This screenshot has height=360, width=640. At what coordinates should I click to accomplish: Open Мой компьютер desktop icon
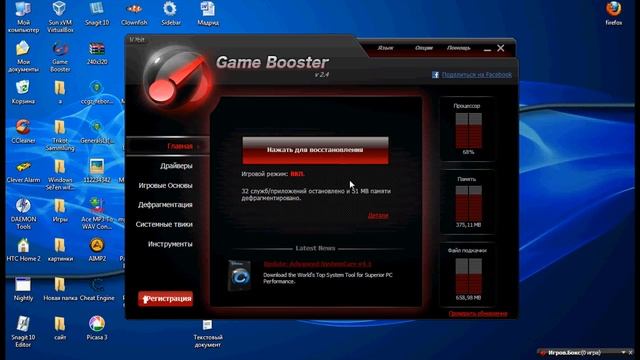click(x=23, y=16)
